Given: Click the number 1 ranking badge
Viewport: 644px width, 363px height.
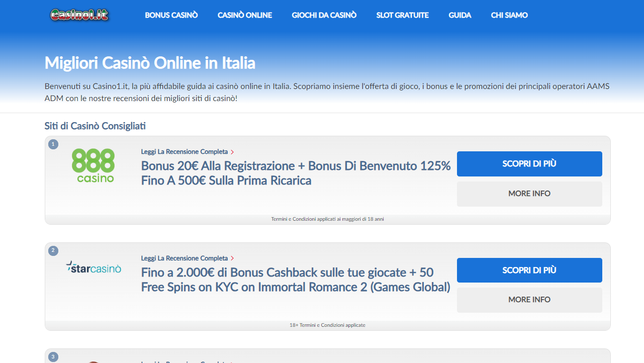Looking at the screenshot, I should 53,144.
